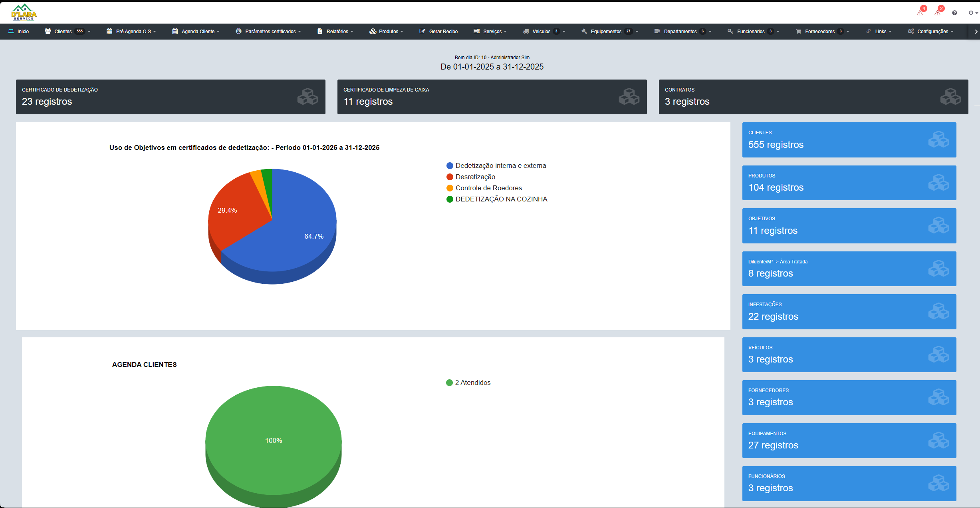Viewport: 980px width, 508px height.
Task: Open the power logout menu icon
Action: tap(972, 13)
